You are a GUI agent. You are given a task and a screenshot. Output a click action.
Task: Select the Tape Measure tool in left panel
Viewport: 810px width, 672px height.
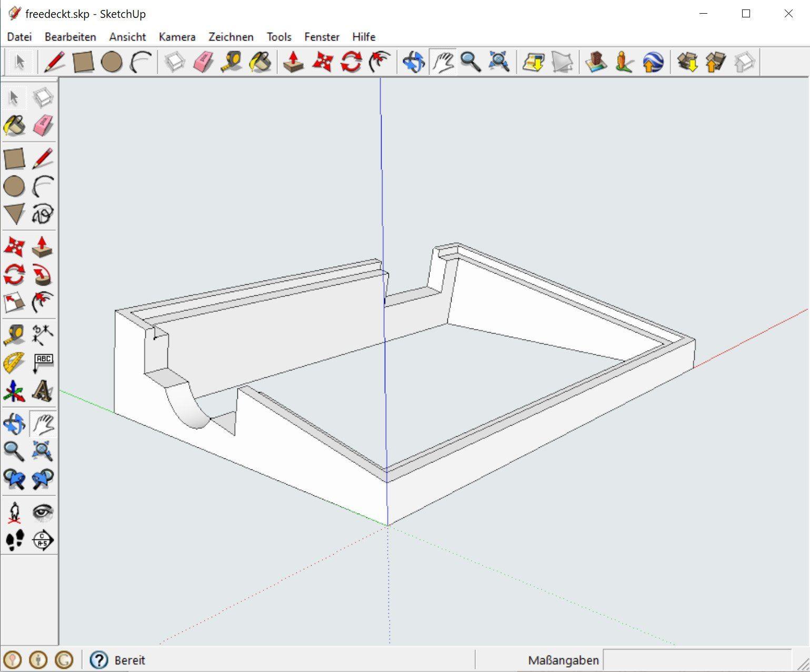pyautogui.click(x=14, y=334)
